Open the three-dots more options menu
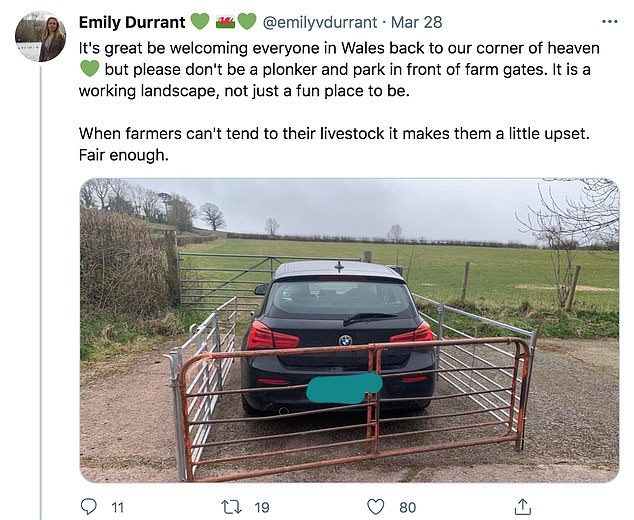This screenshot has width=634, height=520. (x=610, y=22)
